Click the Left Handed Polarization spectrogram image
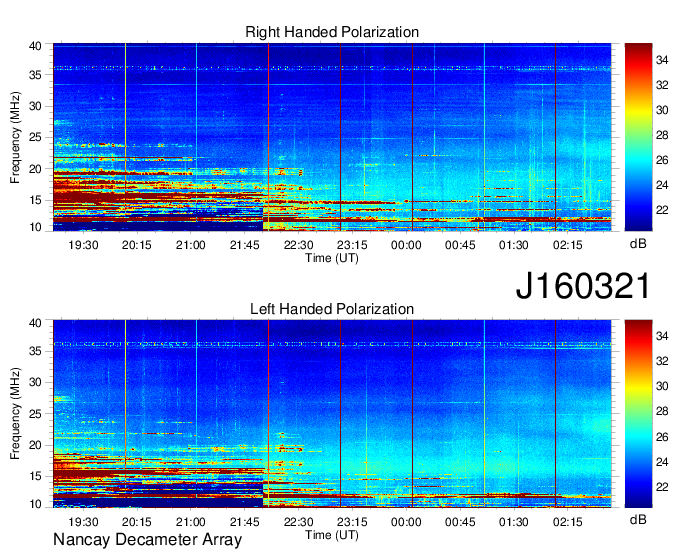Screen dimensions: 680x552 pyautogui.click(x=332, y=413)
